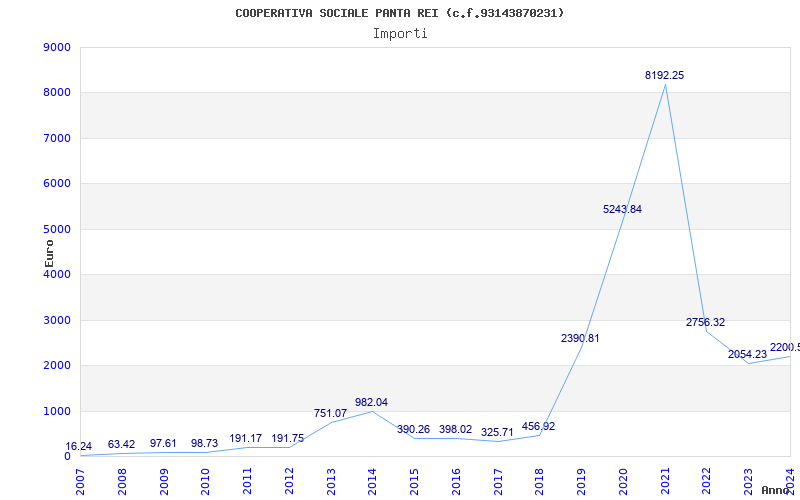
Task: Click the 2013 x-axis year label
Action: 331,481
